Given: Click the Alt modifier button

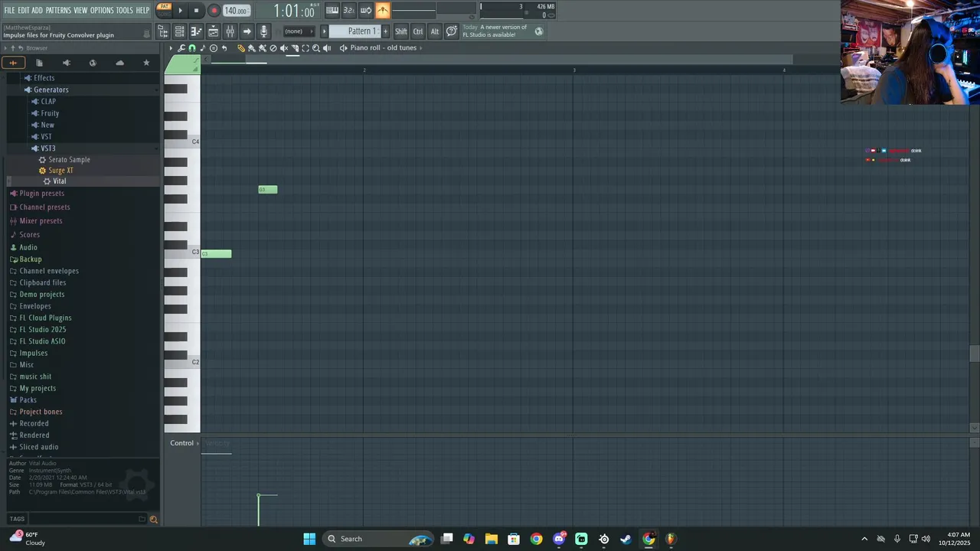Looking at the screenshot, I should click(x=435, y=31).
